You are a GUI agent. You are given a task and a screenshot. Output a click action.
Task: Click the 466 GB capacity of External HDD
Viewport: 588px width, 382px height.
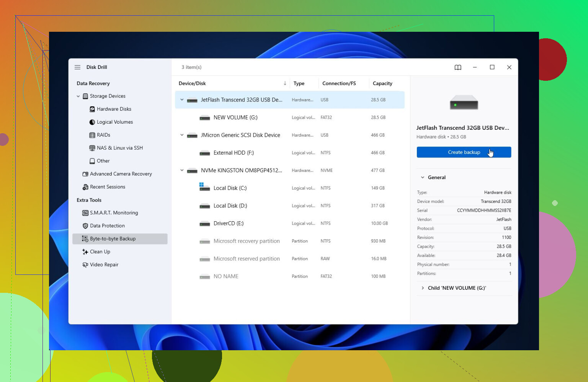click(378, 153)
